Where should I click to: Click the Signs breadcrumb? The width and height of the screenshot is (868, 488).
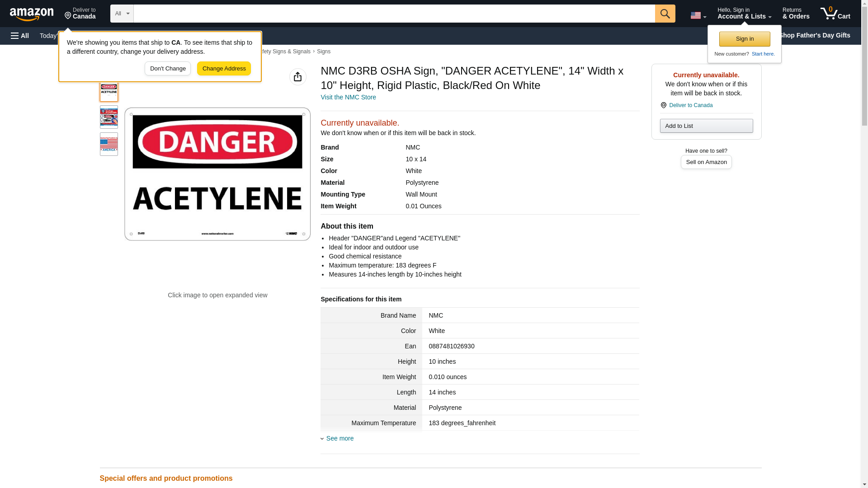point(323,52)
